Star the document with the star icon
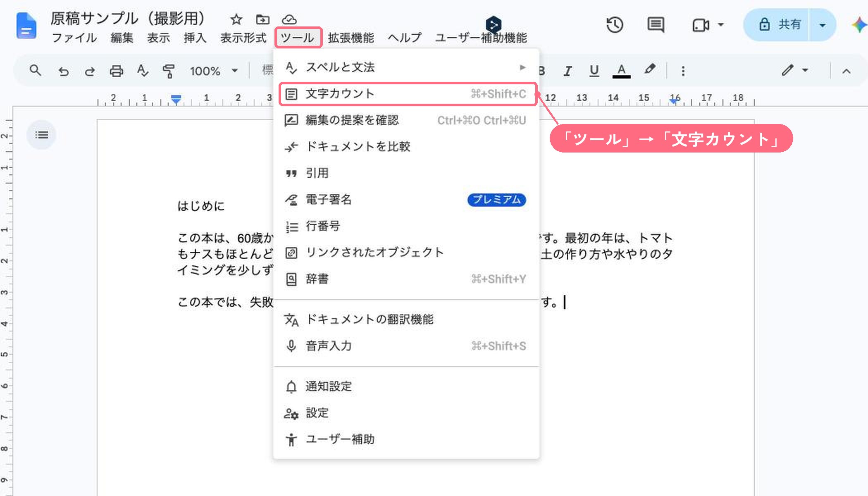 [236, 19]
